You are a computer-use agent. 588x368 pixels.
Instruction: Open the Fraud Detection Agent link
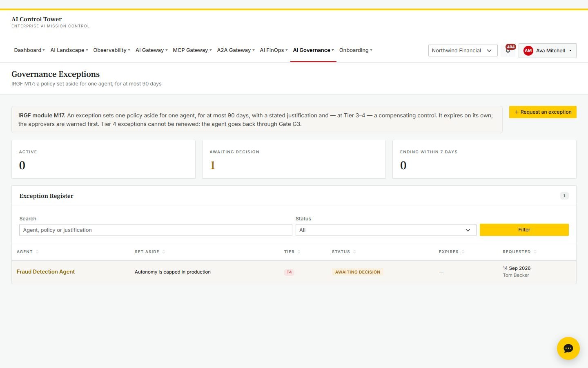coord(46,272)
